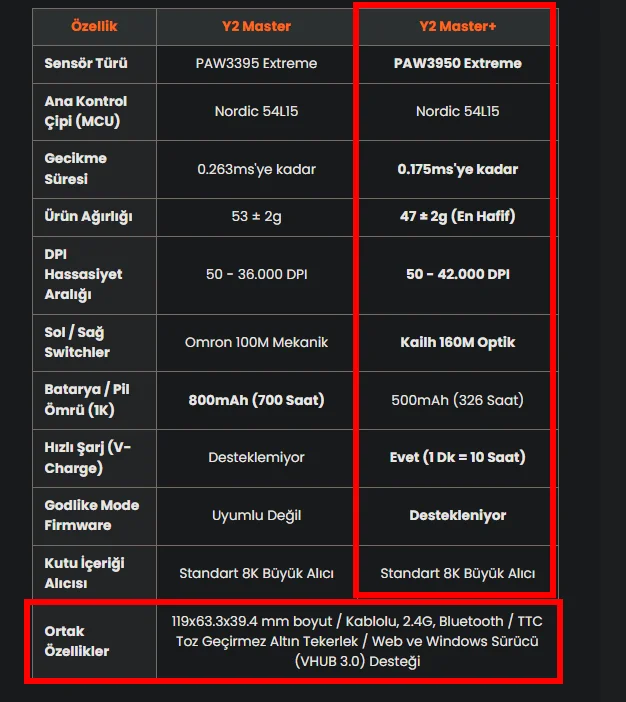Click the Y2 Master+ column header
This screenshot has width=626, height=702.
(457, 26)
